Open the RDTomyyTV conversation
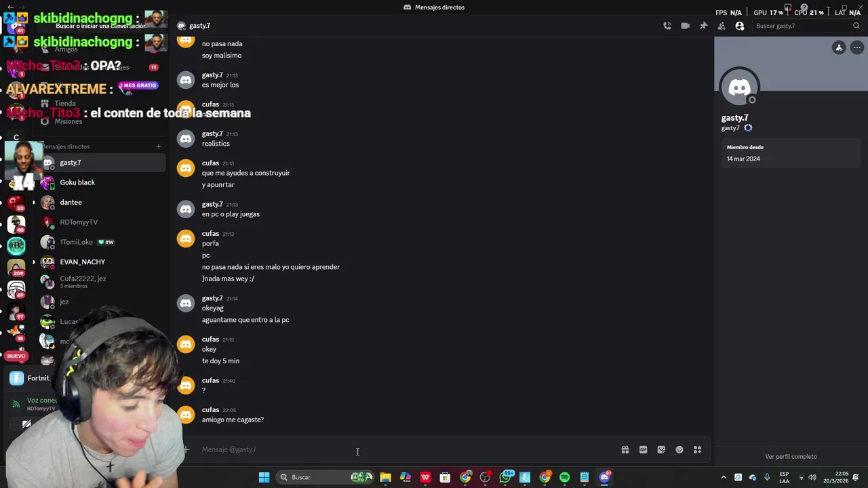Image resolution: width=868 pixels, height=488 pixels. pyautogui.click(x=102, y=222)
